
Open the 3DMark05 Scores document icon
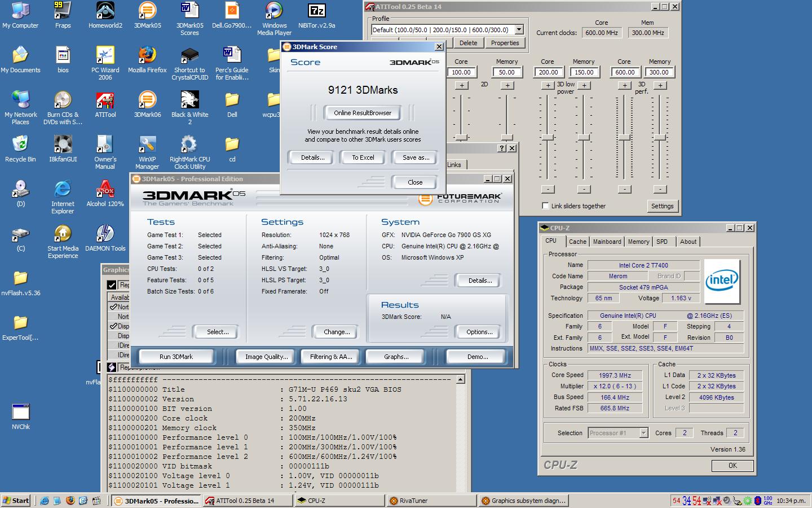[x=189, y=18]
